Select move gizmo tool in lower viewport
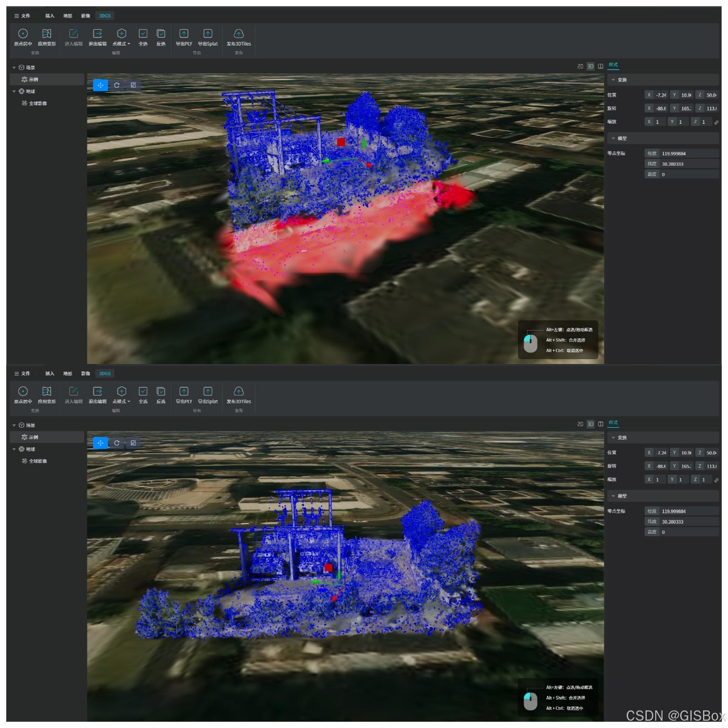Viewport: 728px width, 728px height. (x=101, y=443)
